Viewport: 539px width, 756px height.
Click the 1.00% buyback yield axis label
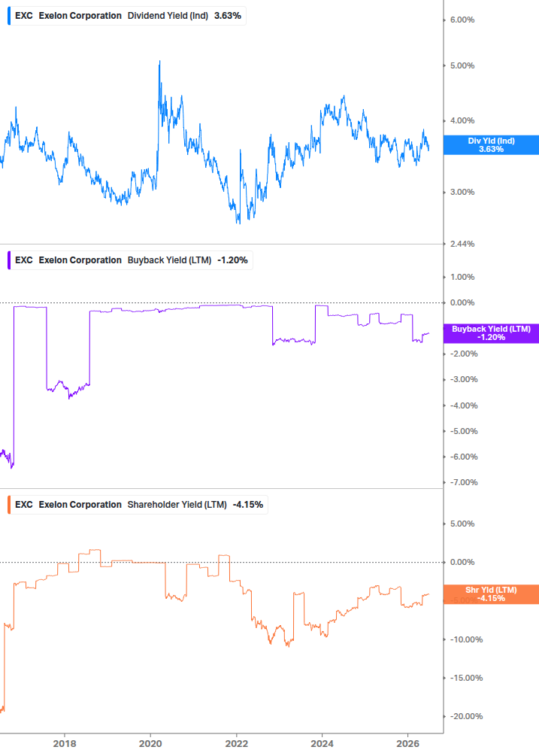pyautogui.click(x=462, y=278)
